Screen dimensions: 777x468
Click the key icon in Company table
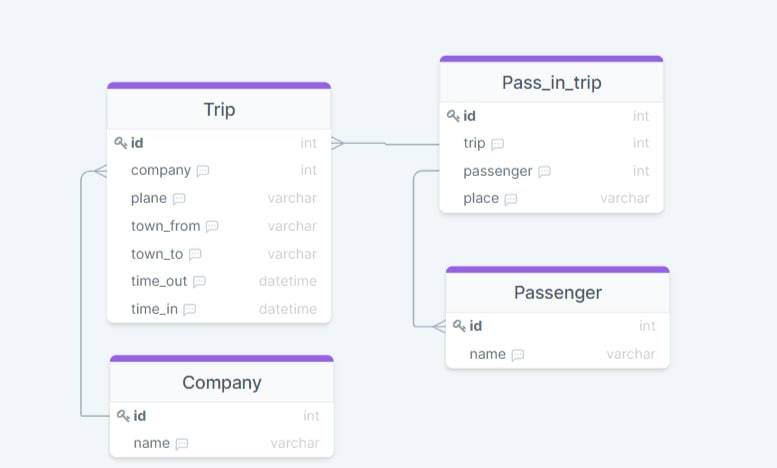click(123, 416)
